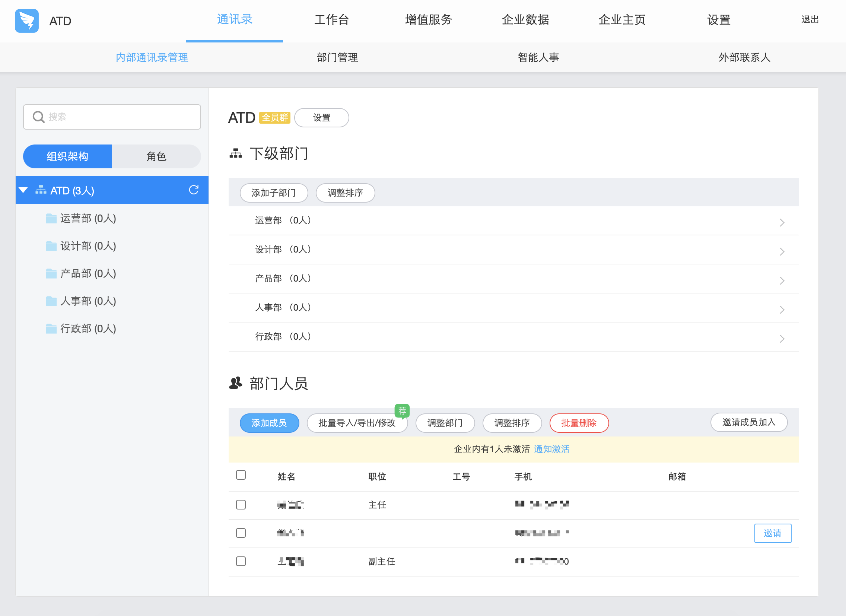846x616 pixels.
Task: Click the yellow 全员群 badge
Action: pos(274,118)
